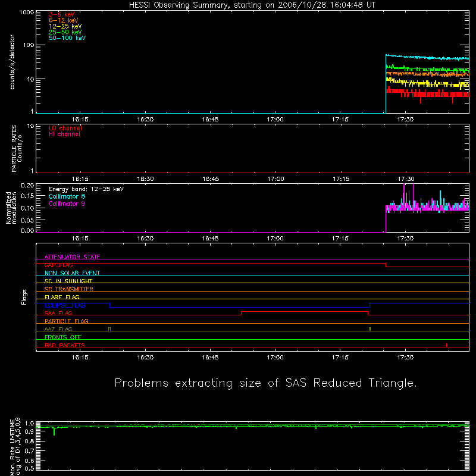The width and height of the screenshot is (476, 476).
Task: Select the 'LO channel' legend label
Action: 65,128
